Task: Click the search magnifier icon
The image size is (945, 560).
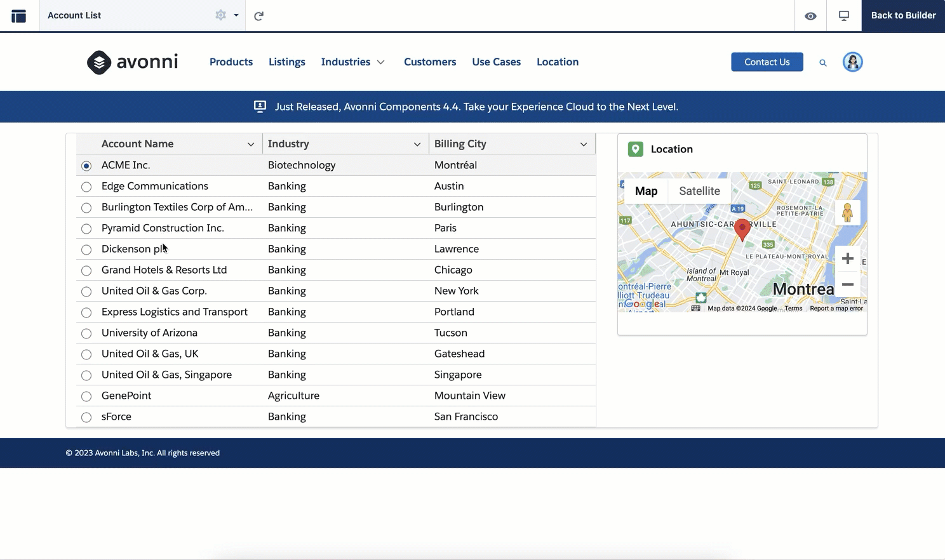Action: [x=822, y=63]
